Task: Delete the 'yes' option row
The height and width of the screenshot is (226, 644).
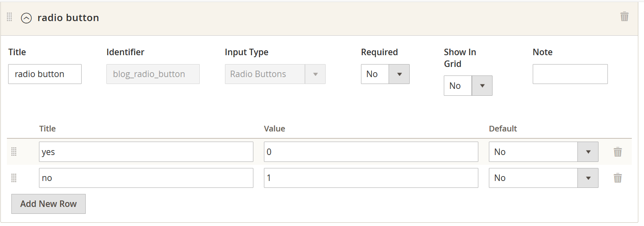Action: (x=618, y=152)
